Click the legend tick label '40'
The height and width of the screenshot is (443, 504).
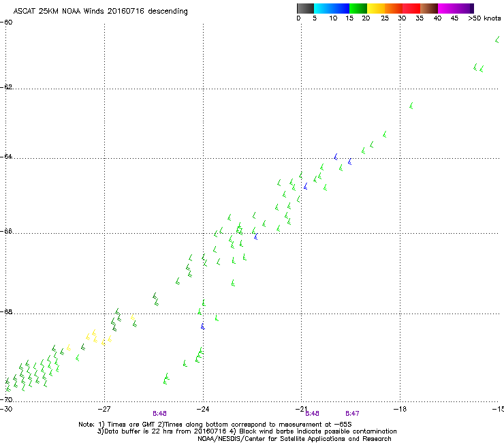(x=437, y=18)
